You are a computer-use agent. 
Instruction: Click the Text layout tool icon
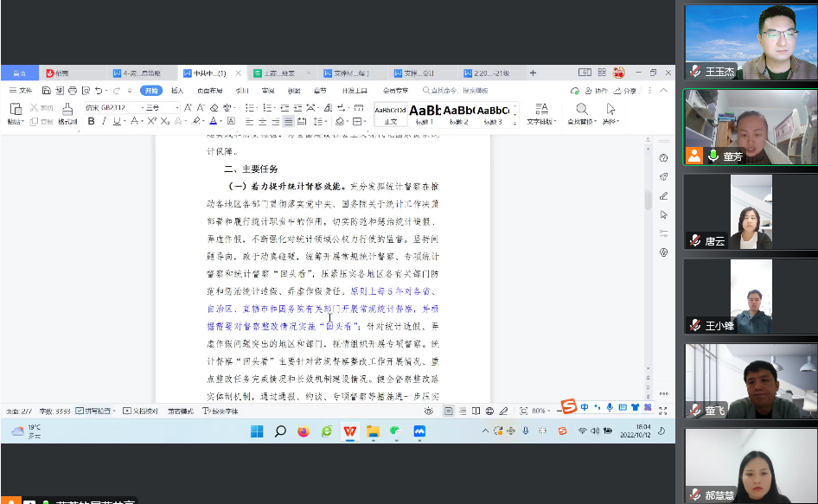541,109
